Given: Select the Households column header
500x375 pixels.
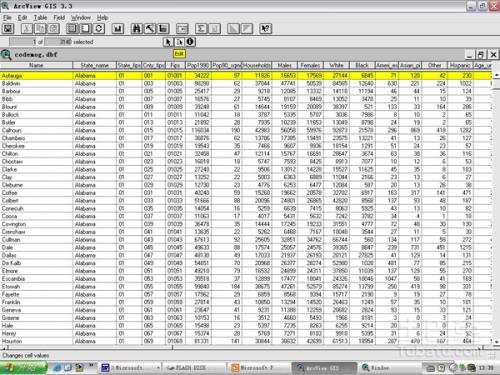Looking at the screenshot, I should [x=257, y=65].
